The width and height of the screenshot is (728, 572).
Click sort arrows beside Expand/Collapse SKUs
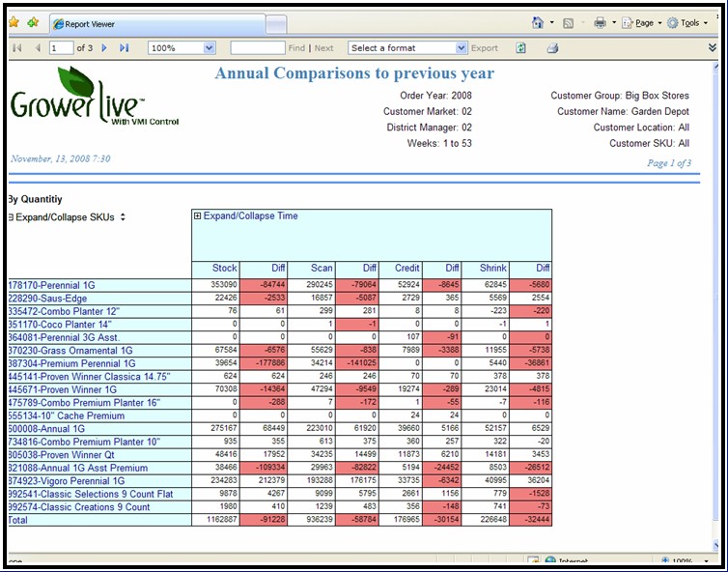(x=124, y=217)
